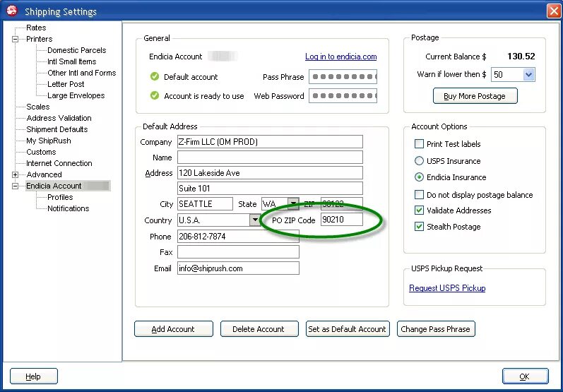Click the ZIP field next to State

coord(341,204)
